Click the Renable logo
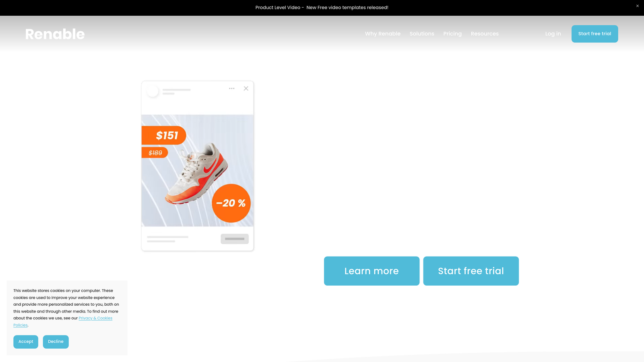The image size is (644, 362). 55,34
